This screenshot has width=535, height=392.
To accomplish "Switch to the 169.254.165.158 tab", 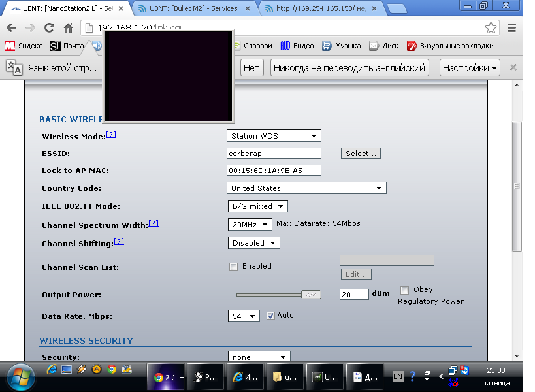I will pos(321,8).
